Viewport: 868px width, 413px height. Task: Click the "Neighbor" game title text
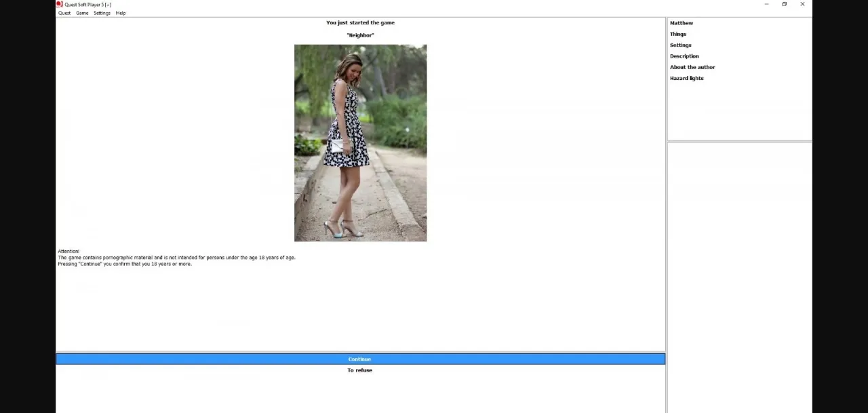coord(360,35)
